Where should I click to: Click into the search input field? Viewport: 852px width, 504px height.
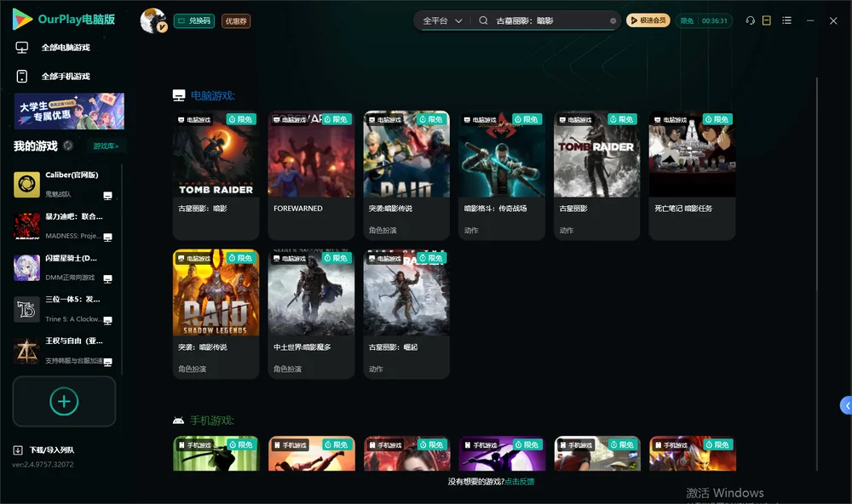pyautogui.click(x=550, y=20)
